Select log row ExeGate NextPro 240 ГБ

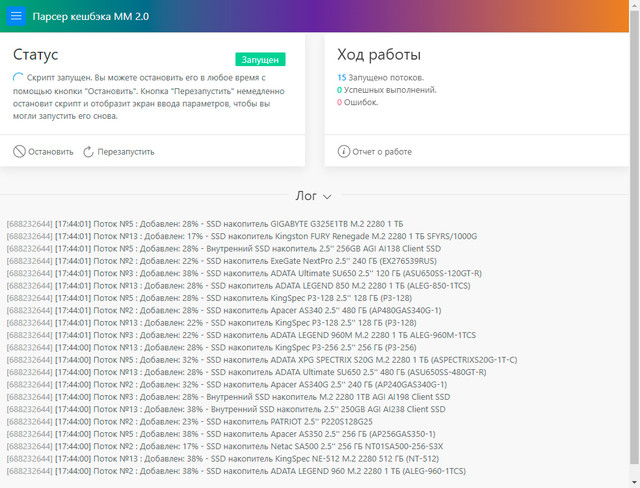(x=222, y=261)
